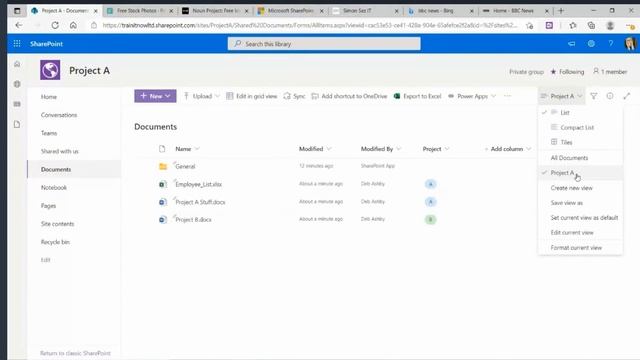The image size is (640, 360).
Task: Click the Upload toolbar button
Action: [x=202, y=96]
